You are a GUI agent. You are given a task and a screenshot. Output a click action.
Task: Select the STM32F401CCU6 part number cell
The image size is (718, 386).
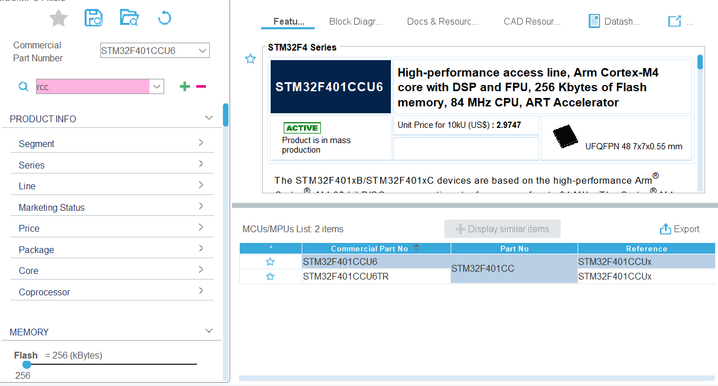click(376, 261)
